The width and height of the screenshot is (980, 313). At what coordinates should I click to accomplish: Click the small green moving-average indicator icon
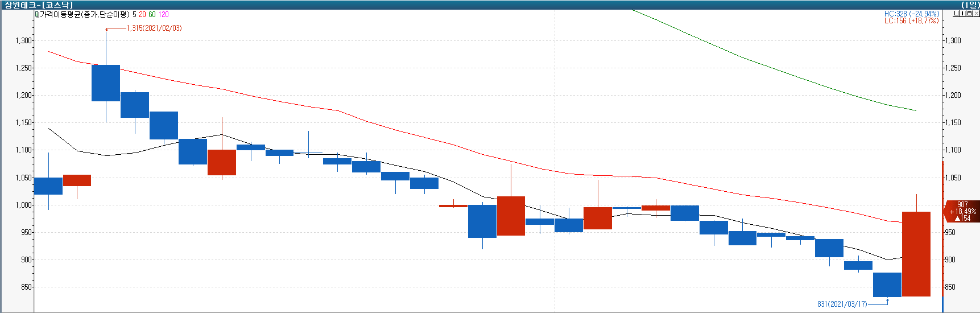pos(37,15)
